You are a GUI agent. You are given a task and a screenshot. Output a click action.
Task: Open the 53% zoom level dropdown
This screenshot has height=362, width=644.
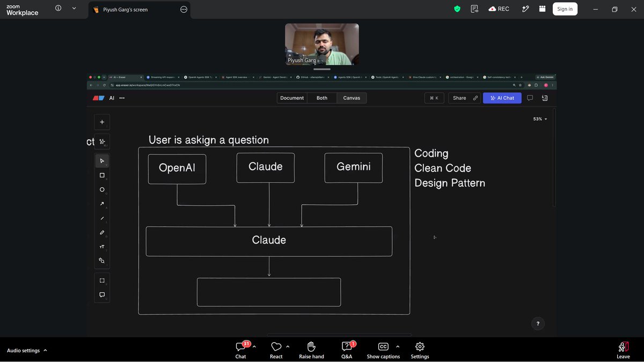click(x=540, y=119)
